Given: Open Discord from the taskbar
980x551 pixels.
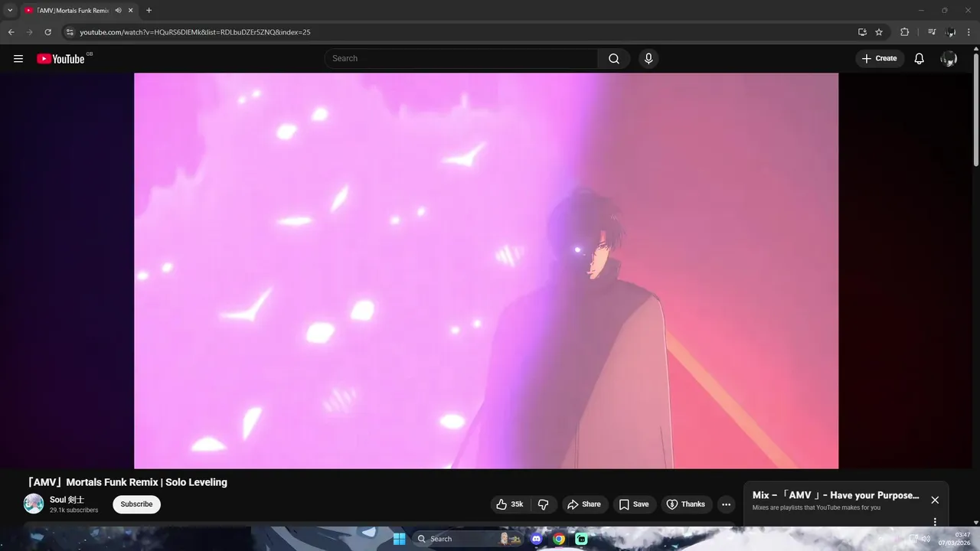Looking at the screenshot, I should pos(537,539).
